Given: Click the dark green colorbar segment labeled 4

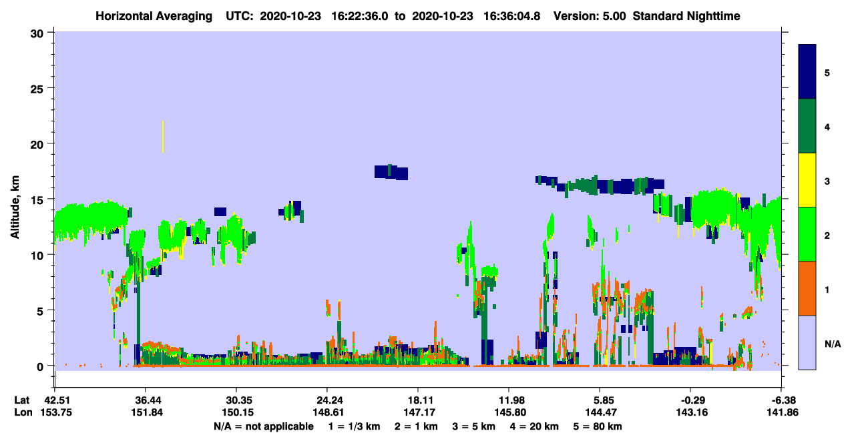Looking at the screenshot, I should (807, 125).
